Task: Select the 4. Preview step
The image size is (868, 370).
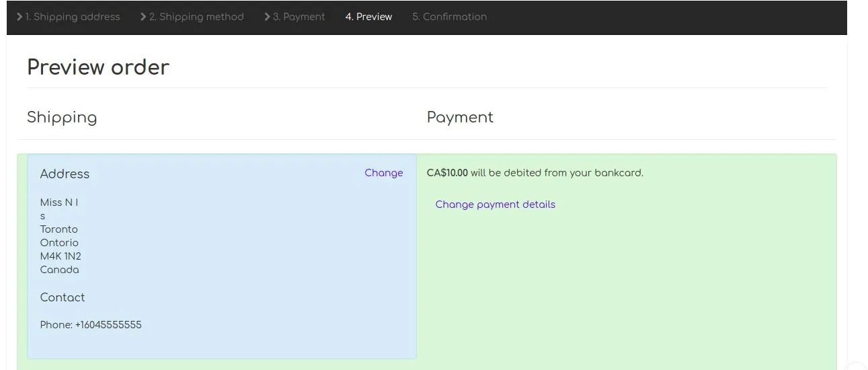Action: click(x=368, y=17)
